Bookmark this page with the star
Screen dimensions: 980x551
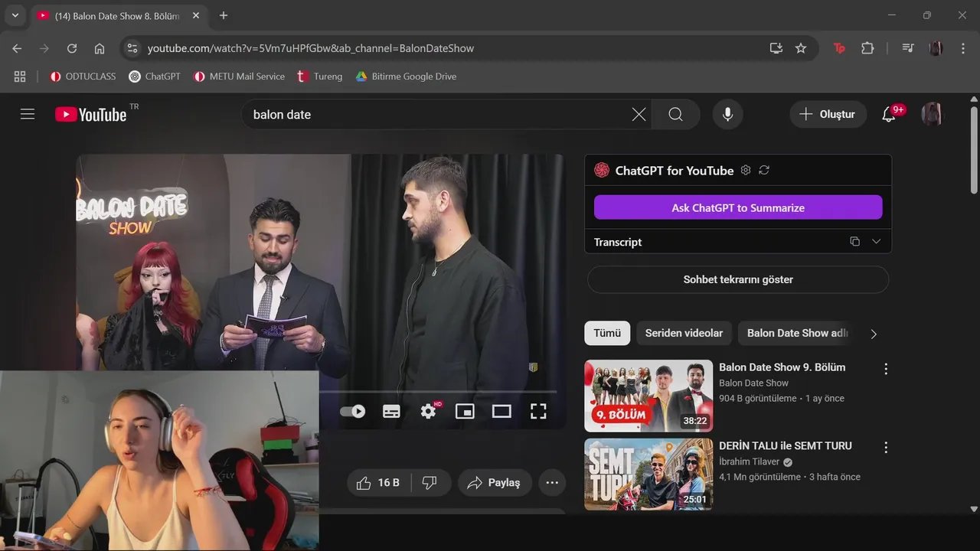coord(801,48)
